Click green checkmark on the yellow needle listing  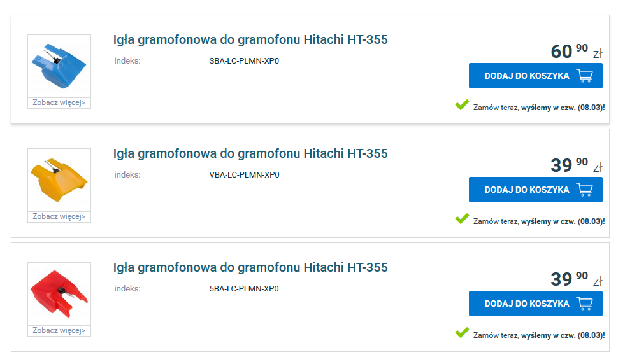click(462, 219)
